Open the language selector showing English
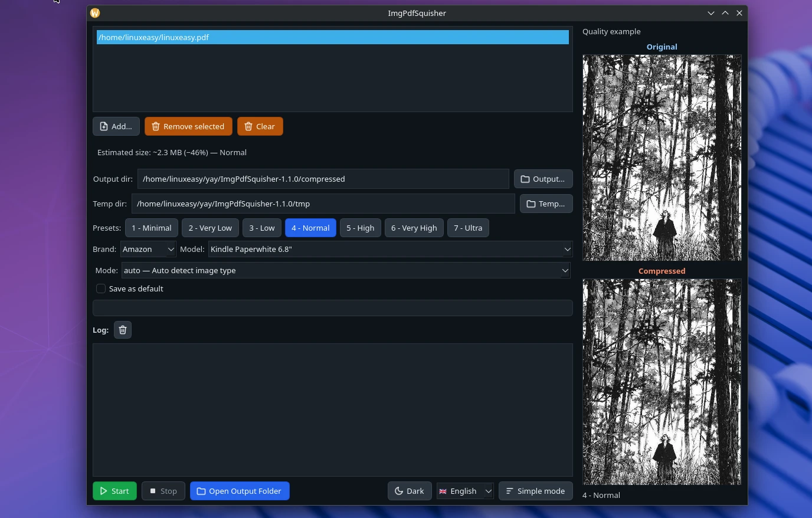 [465, 491]
